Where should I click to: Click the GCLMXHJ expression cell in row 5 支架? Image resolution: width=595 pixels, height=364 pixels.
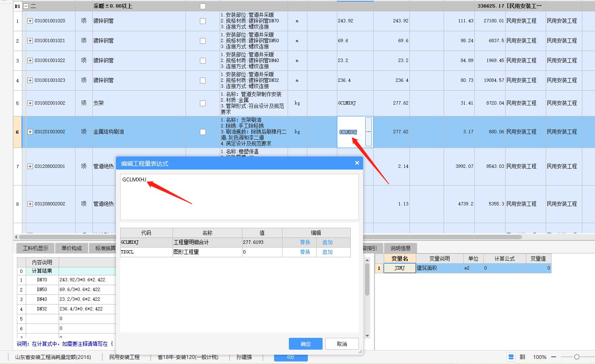[355, 103]
